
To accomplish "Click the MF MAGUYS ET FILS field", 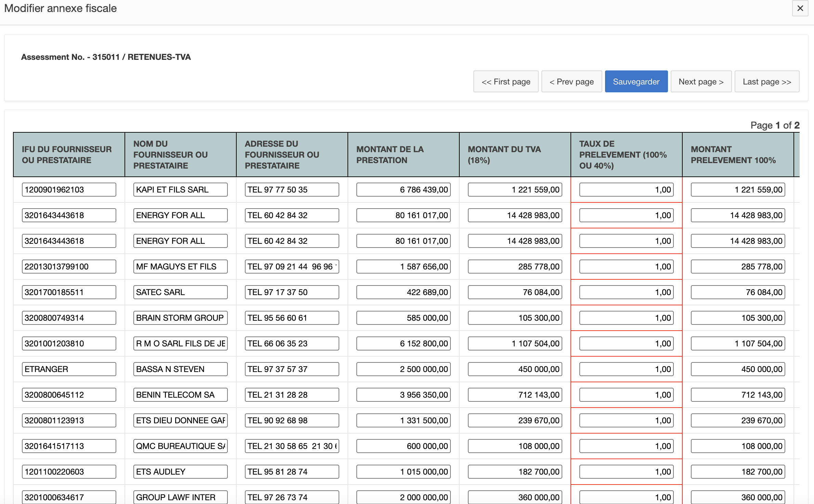I will (x=180, y=267).
